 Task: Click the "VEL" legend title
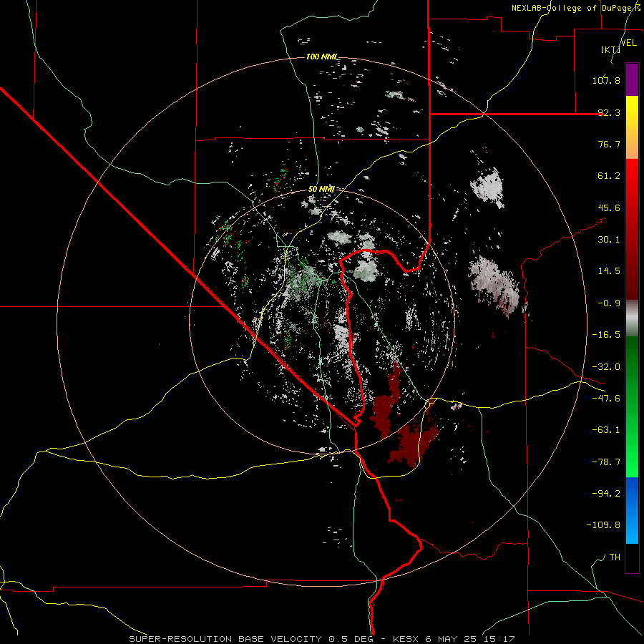(629, 43)
